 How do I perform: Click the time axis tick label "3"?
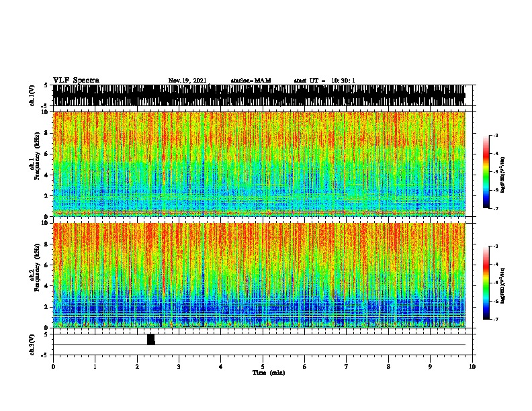179,367
